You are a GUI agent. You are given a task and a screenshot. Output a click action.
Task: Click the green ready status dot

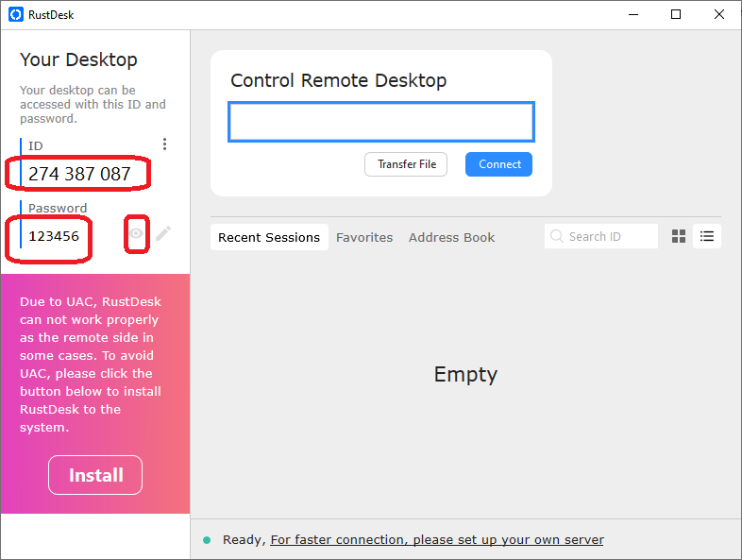207,540
